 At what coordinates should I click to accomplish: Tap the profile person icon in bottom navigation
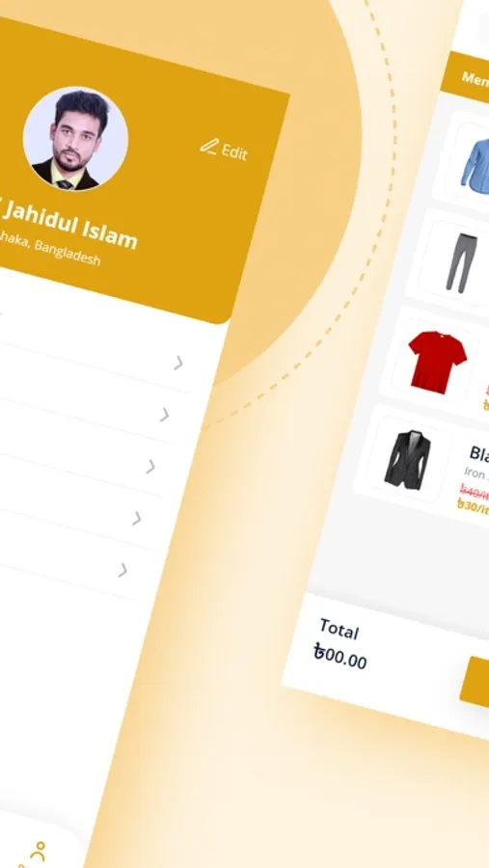coord(38,853)
